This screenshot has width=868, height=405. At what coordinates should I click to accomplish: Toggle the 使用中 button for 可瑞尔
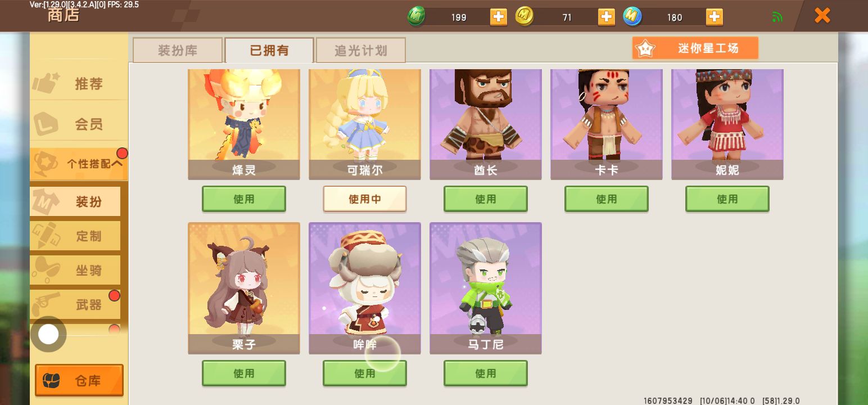365,199
